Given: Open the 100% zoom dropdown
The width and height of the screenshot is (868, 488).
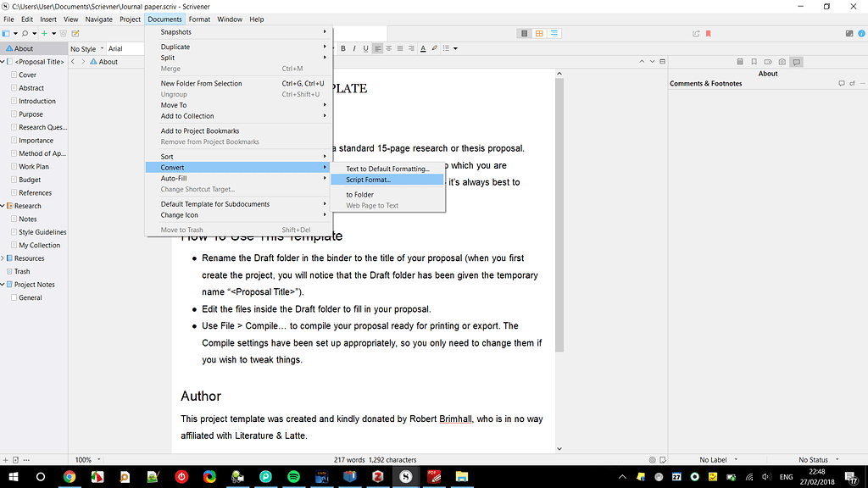Looking at the screenshot, I should (x=87, y=460).
